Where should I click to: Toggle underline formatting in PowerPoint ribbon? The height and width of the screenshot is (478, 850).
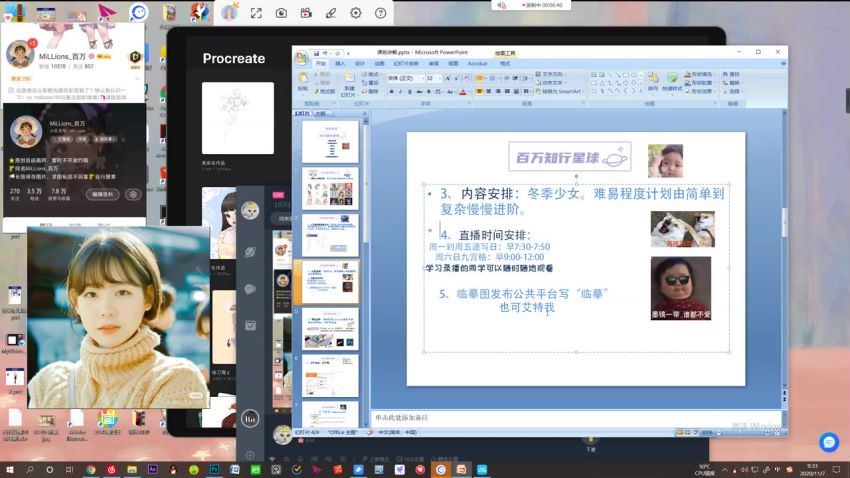(410, 92)
